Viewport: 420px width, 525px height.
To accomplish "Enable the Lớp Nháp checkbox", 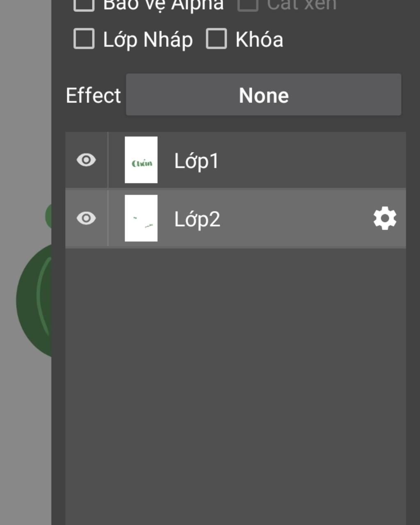I will click(x=84, y=39).
